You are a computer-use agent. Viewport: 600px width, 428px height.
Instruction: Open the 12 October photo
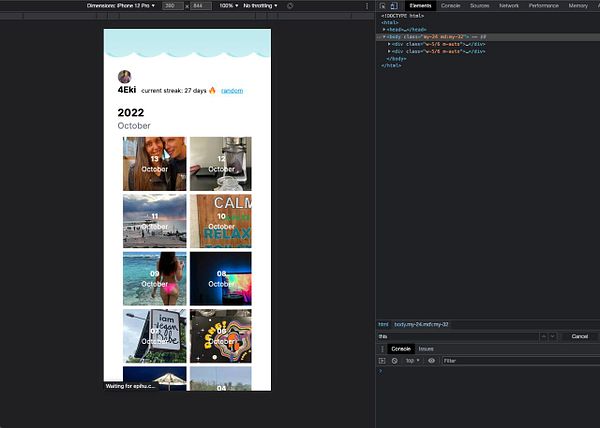point(221,164)
